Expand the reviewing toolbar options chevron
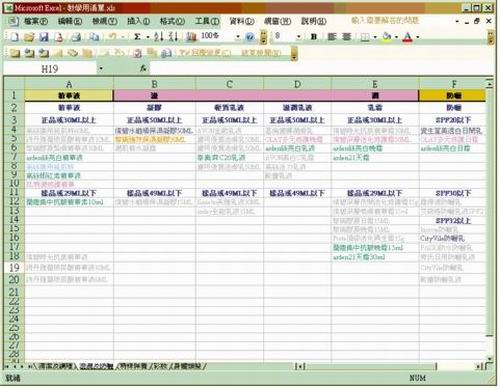The height and width of the screenshot is (389, 500). click(x=294, y=53)
